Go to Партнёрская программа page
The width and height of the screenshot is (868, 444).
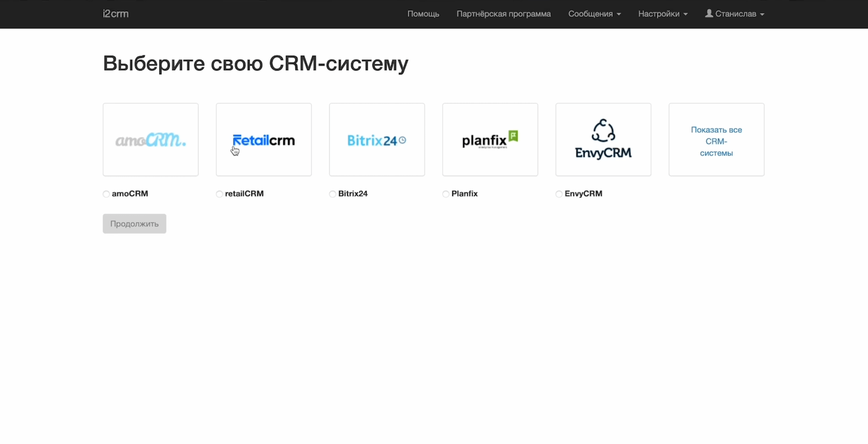point(503,14)
